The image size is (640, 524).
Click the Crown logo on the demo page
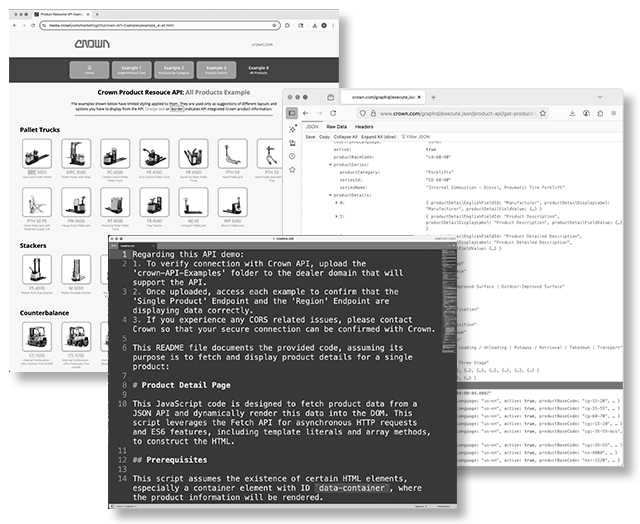click(92, 44)
